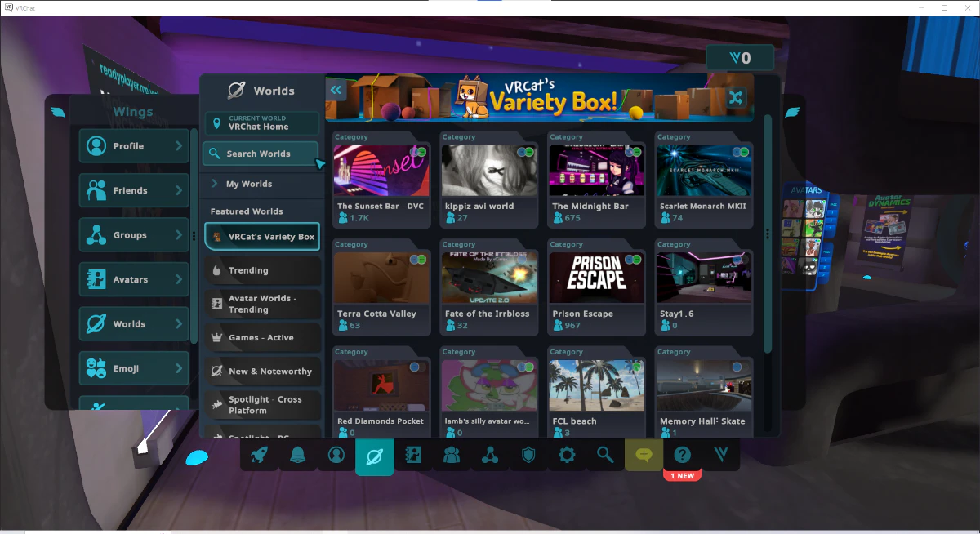980x534 pixels.
Task: Select the New & Noteworthy category
Action: pos(261,371)
